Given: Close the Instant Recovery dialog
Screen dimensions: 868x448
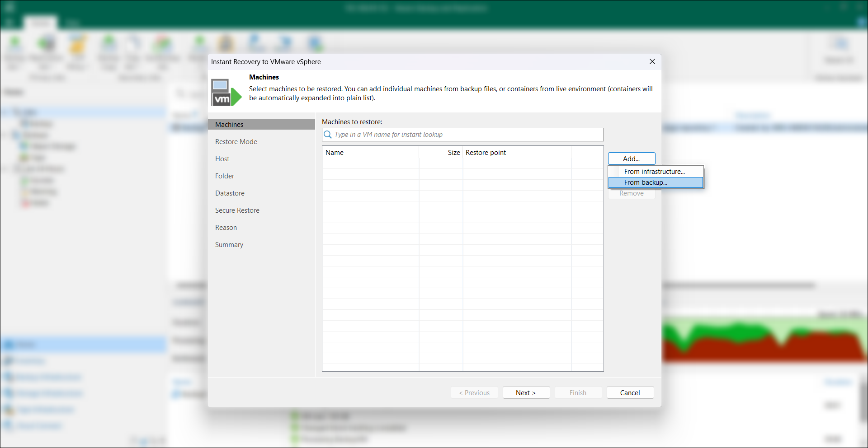Looking at the screenshot, I should pos(652,61).
